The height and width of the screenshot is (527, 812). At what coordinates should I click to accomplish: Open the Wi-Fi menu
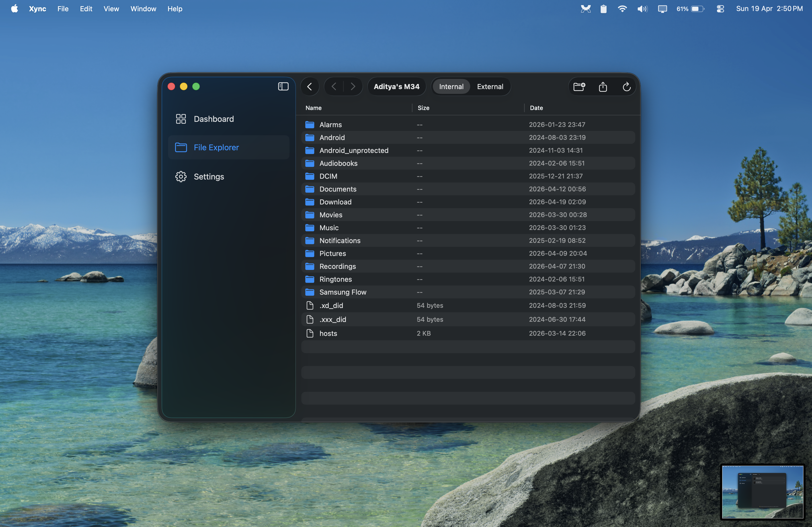(622, 9)
